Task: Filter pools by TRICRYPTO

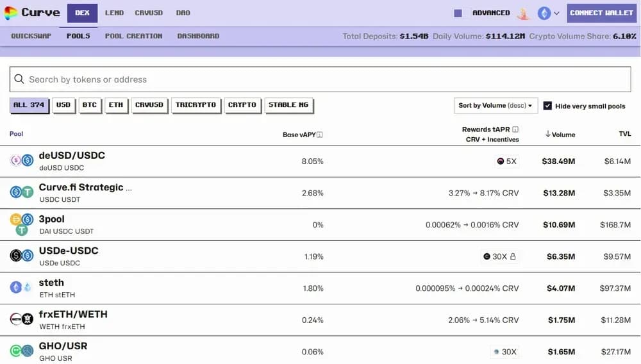Action: [196, 105]
